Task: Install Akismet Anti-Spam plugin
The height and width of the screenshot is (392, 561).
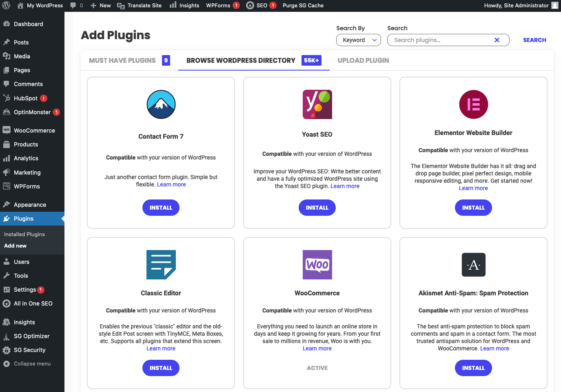Action: 473,368
